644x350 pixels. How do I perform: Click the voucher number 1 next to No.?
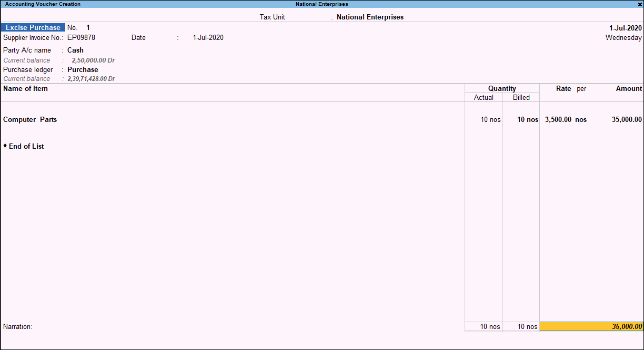pyautogui.click(x=88, y=27)
